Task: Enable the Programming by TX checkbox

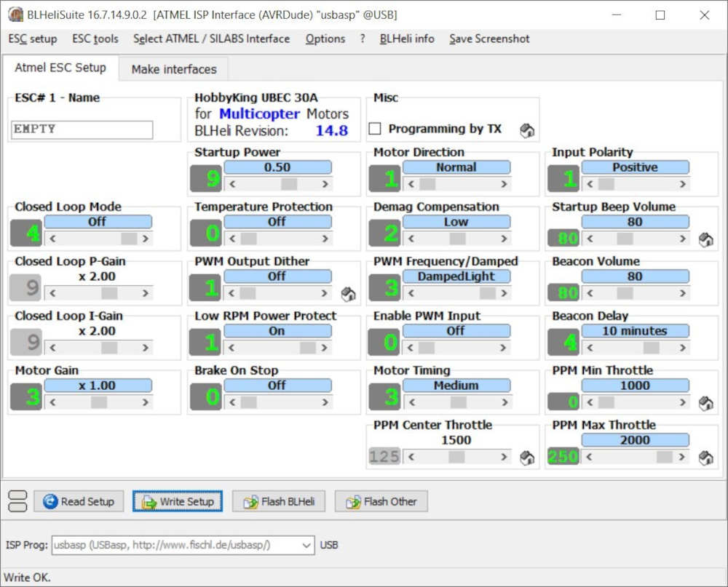Action: [x=375, y=129]
